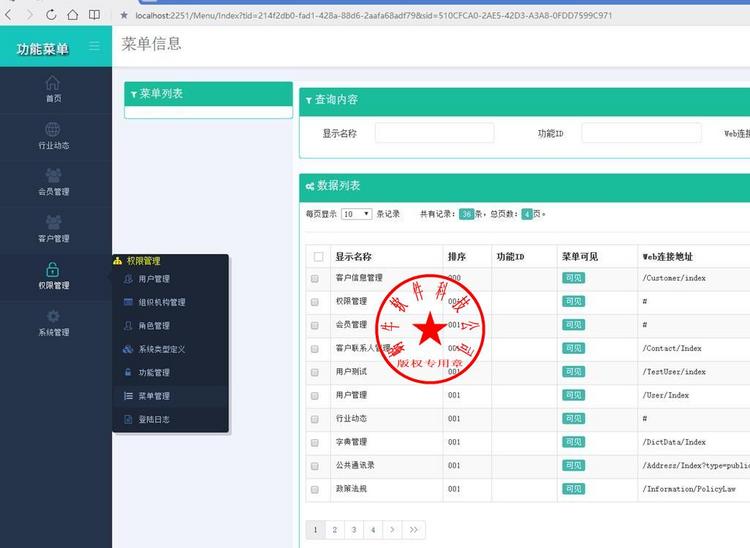750x548 pixels.
Task: Click the favorites star icon
Action: click(124, 15)
